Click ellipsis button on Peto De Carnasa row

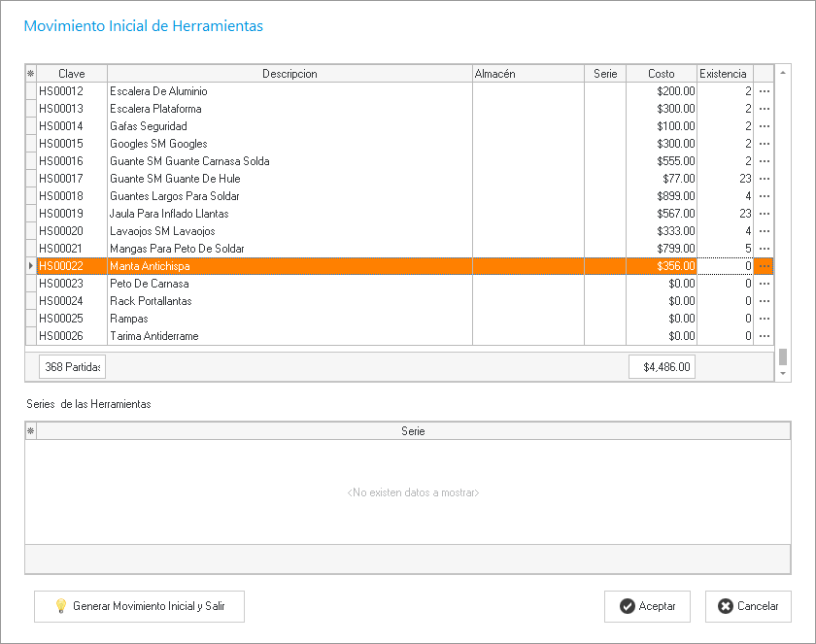[764, 284]
